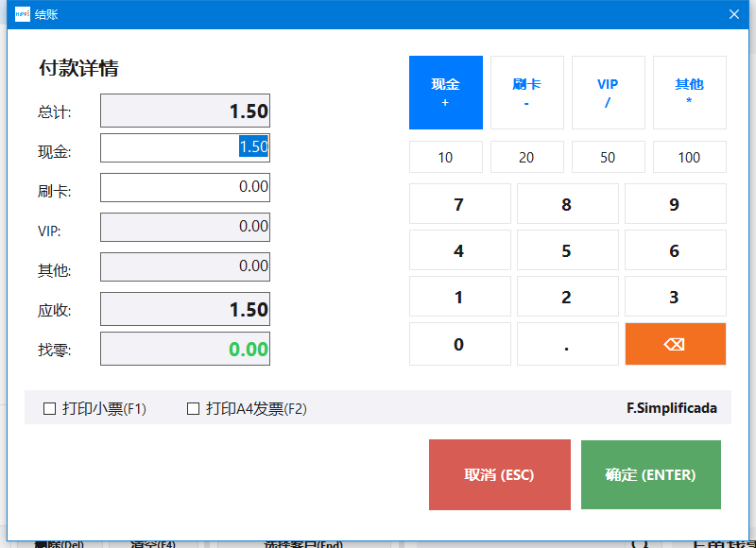Click the orange backspace icon key
This screenshot has height=548, width=756.
coord(675,344)
